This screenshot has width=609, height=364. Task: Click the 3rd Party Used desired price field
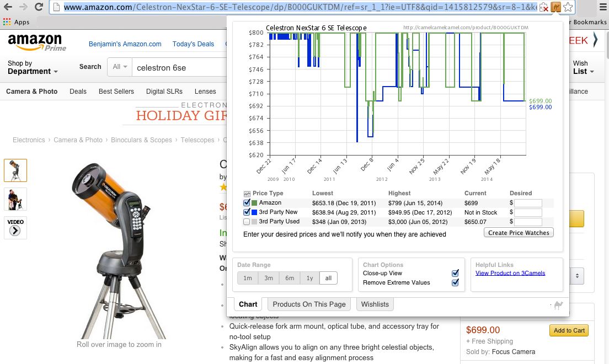[528, 222]
